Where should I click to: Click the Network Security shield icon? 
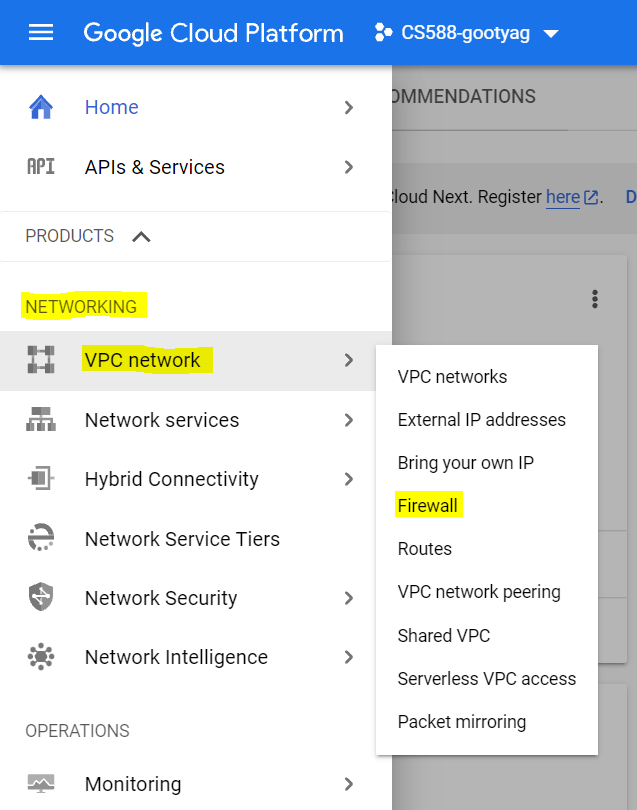coord(41,597)
